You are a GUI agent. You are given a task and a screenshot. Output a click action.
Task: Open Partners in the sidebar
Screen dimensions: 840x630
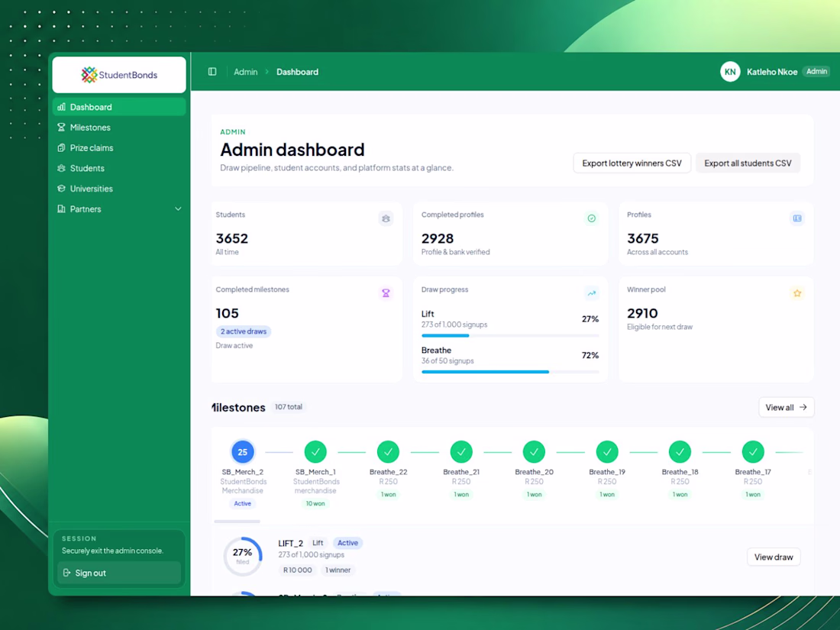point(119,209)
